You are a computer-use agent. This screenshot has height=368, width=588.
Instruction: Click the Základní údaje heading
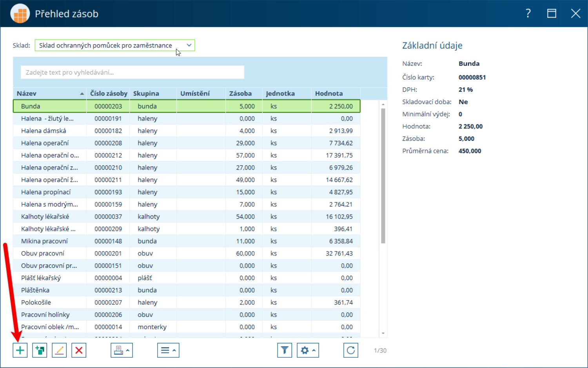432,46
